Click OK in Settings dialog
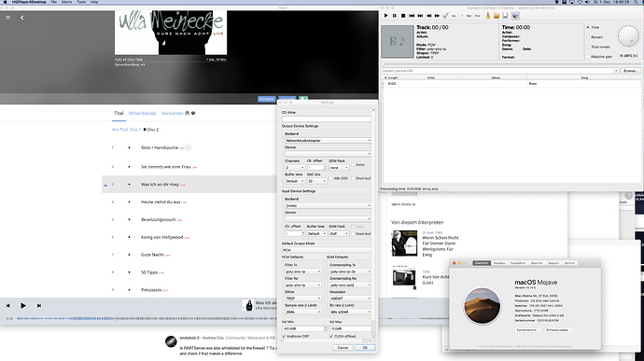This screenshot has height=361, width=644. click(x=365, y=347)
